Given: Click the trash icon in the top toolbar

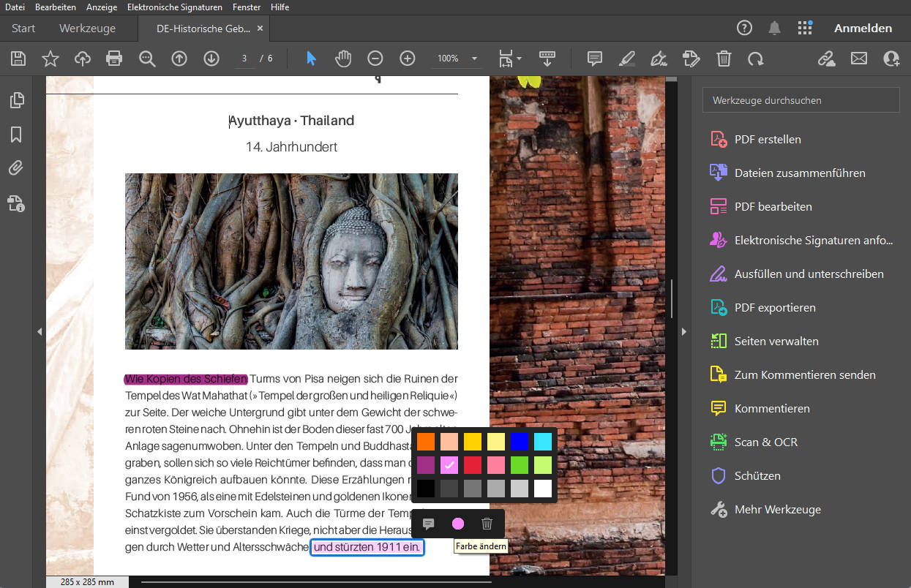Looking at the screenshot, I should [x=724, y=58].
